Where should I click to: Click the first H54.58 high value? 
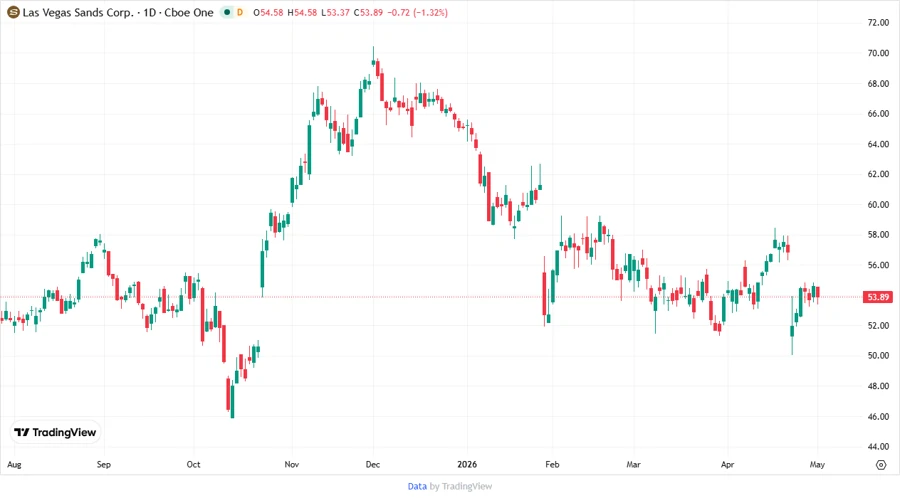[302, 13]
